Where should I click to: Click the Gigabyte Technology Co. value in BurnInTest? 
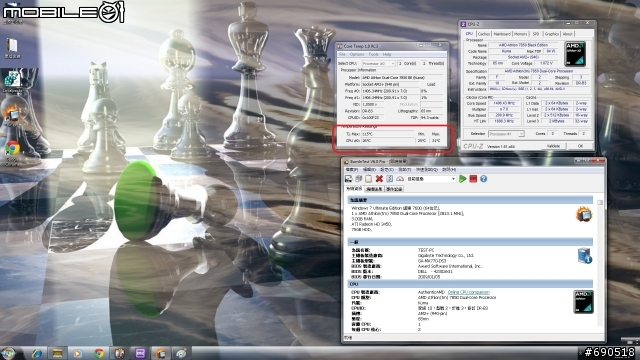(x=446, y=256)
